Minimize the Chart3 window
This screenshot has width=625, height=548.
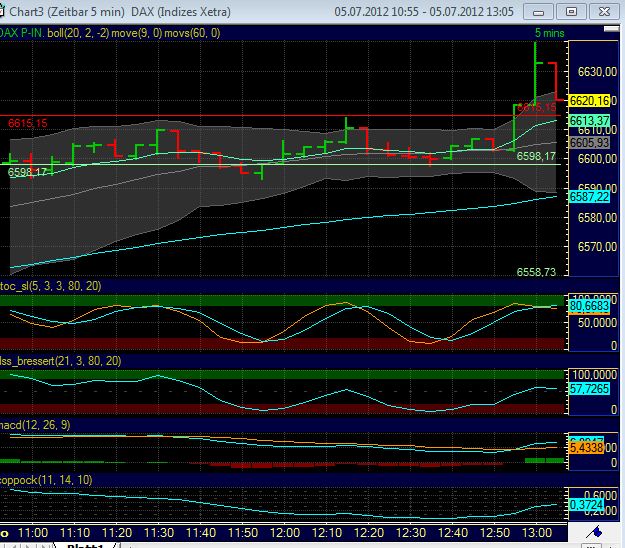(x=538, y=12)
